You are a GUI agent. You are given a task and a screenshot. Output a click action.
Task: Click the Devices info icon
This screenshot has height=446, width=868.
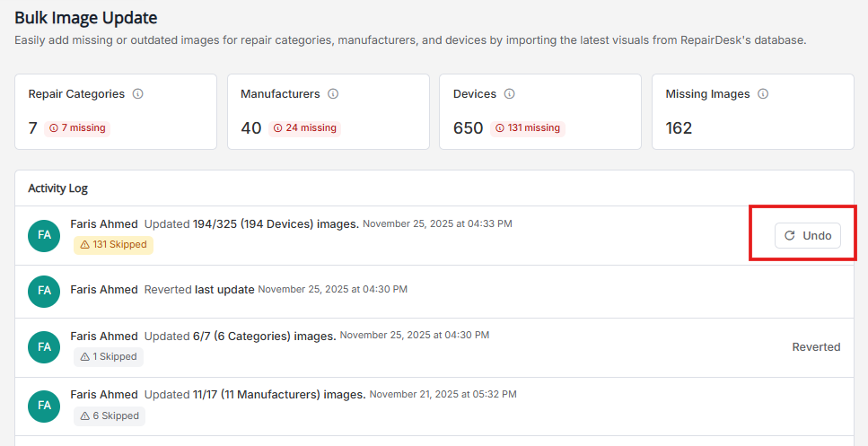[510, 94]
